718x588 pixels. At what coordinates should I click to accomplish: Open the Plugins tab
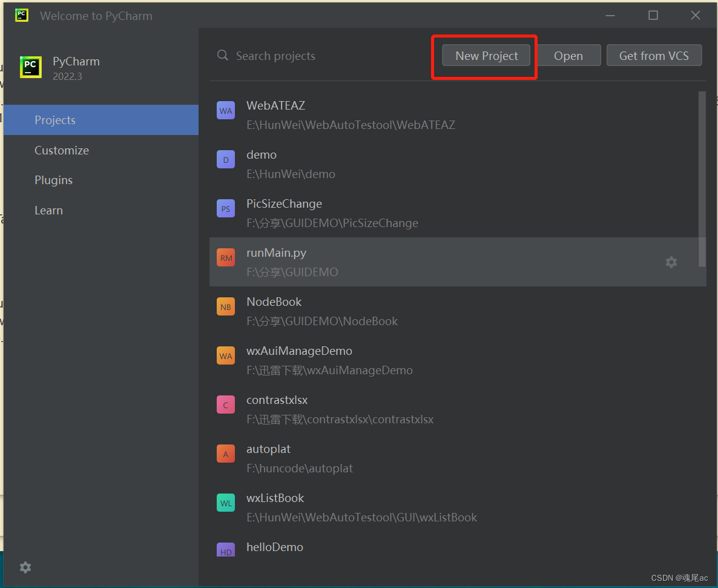100,180
